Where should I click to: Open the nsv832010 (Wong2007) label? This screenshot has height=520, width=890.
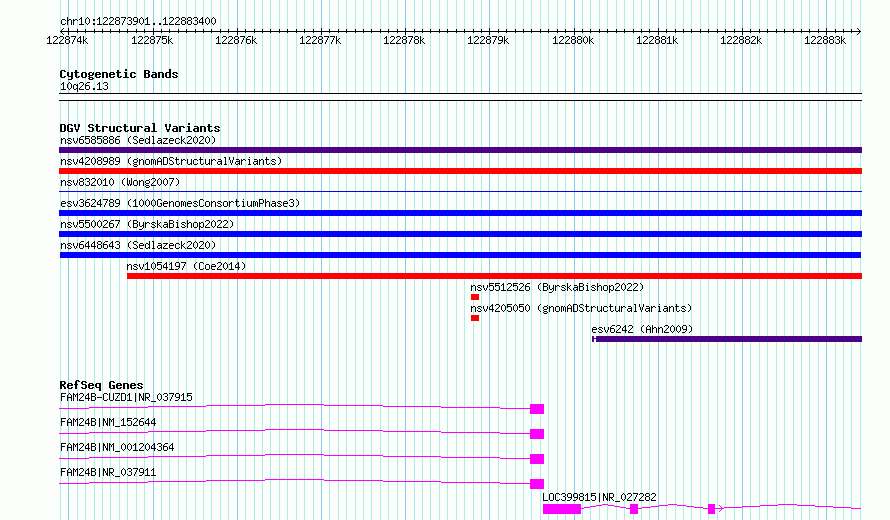click(x=120, y=182)
